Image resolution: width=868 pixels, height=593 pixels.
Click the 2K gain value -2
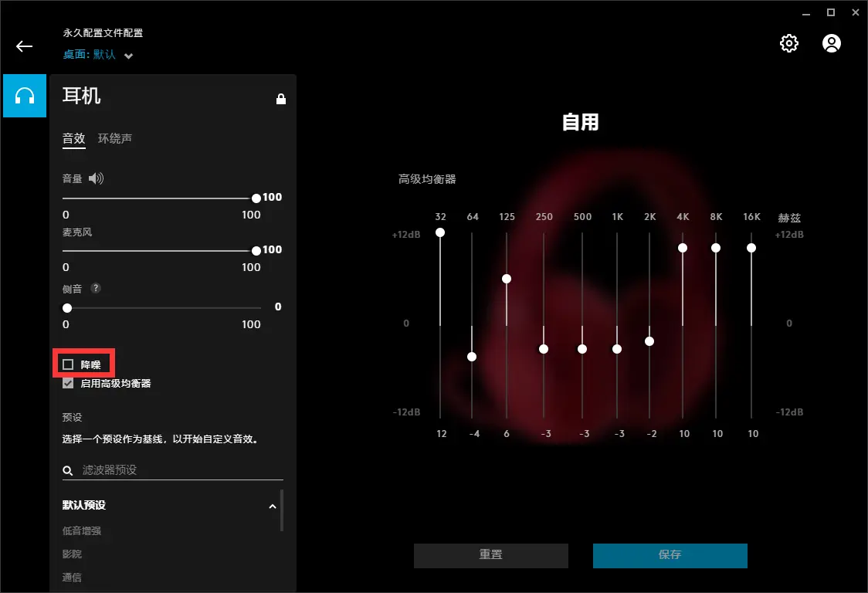click(x=652, y=433)
